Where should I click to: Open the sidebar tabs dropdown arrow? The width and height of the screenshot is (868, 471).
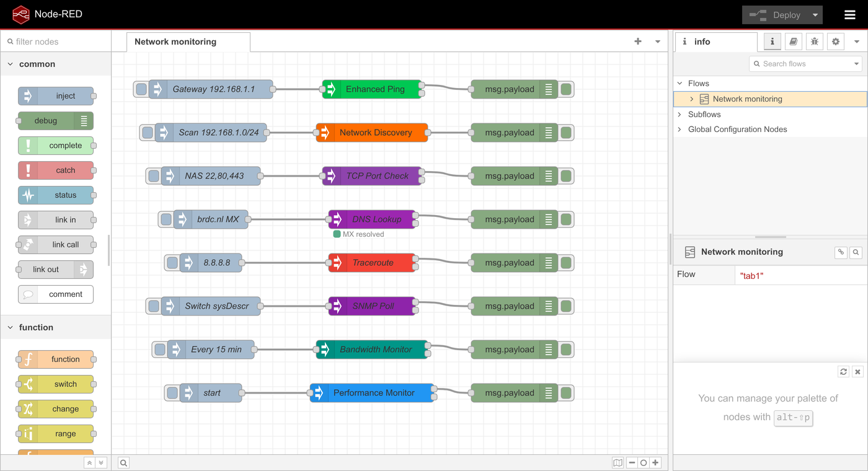pyautogui.click(x=857, y=42)
